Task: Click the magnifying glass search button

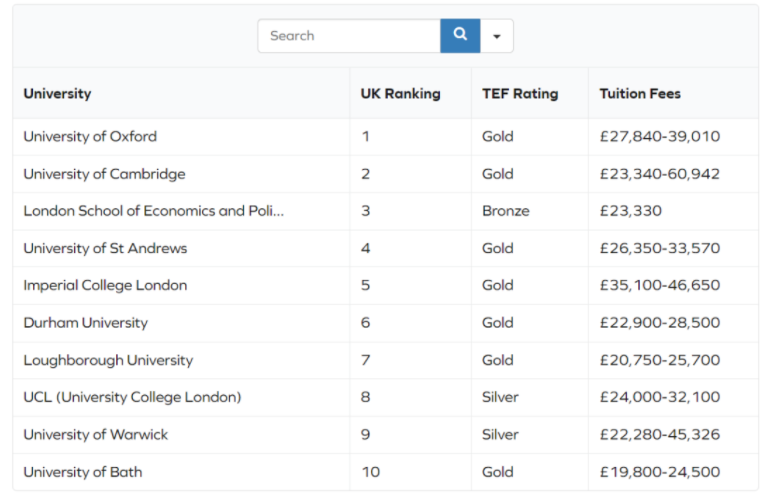Action: 460,35
